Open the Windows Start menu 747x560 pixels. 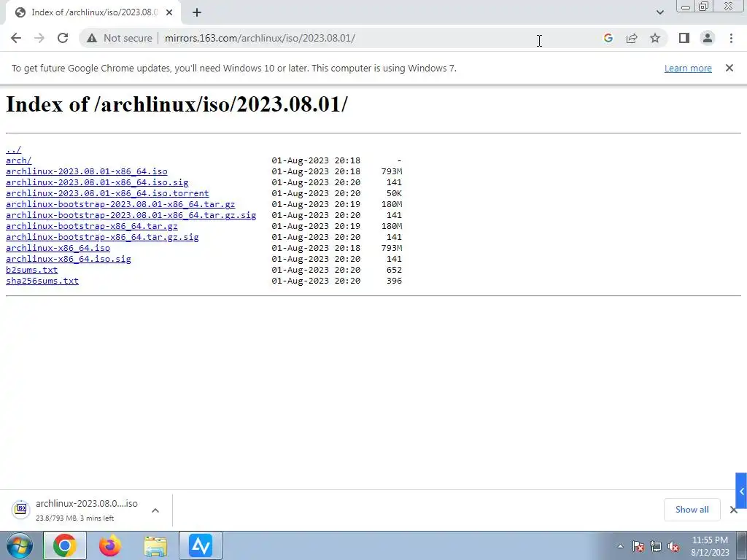(20, 545)
